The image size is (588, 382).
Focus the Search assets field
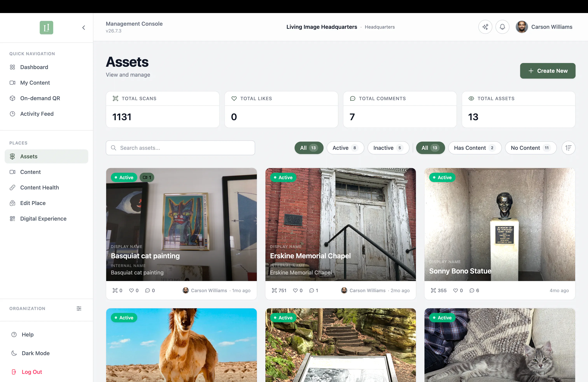pos(180,148)
